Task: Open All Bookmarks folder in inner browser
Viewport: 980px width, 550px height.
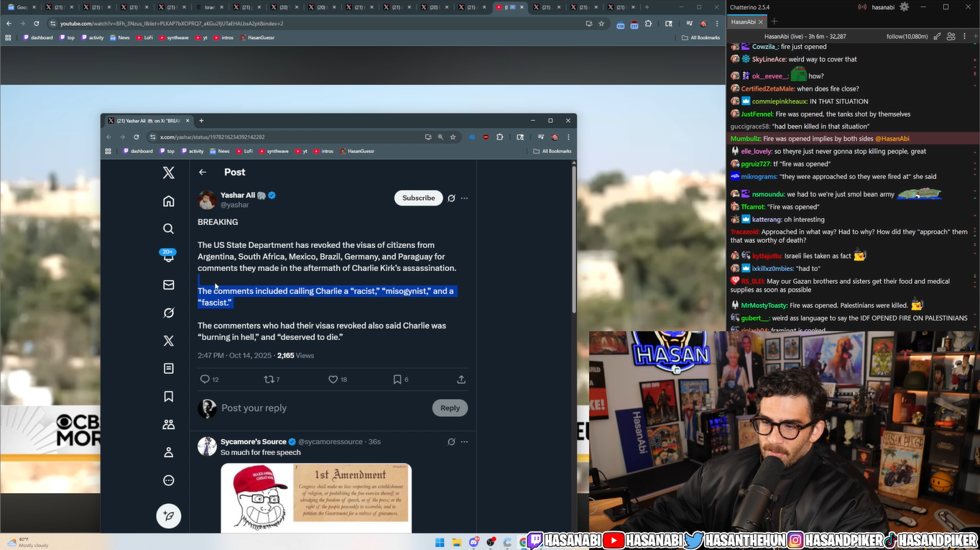Action: pos(553,151)
